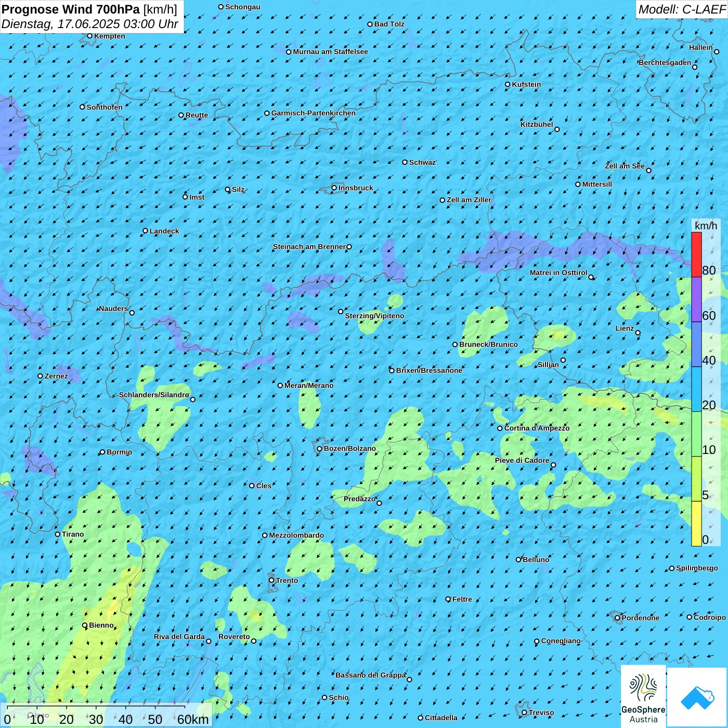Image resolution: width=728 pixels, height=728 pixels.
Task: Click the 'Bruneck/Brunico' town label
Action: (488, 344)
